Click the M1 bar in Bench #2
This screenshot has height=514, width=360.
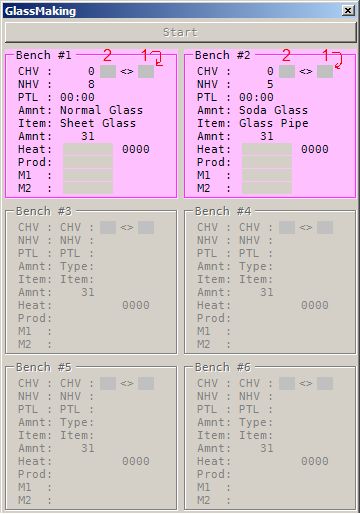267,175
